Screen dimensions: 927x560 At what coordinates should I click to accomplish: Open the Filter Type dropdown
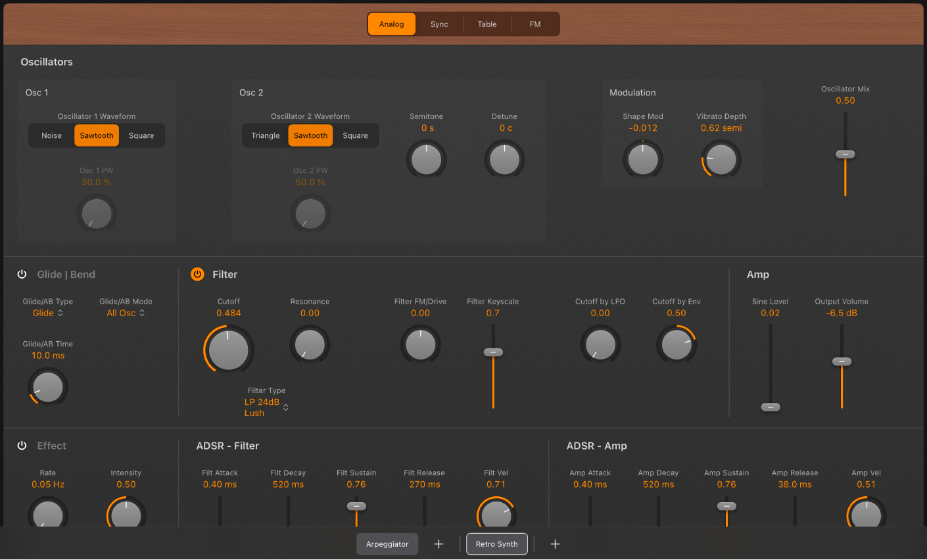coord(266,407)
